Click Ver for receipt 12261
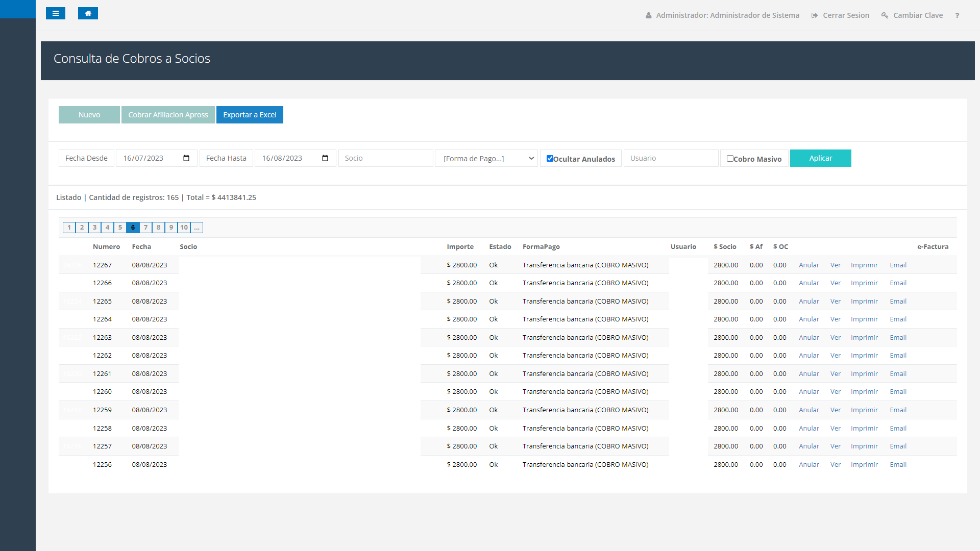This screenshot has height=551, width=980. (835, 373)
